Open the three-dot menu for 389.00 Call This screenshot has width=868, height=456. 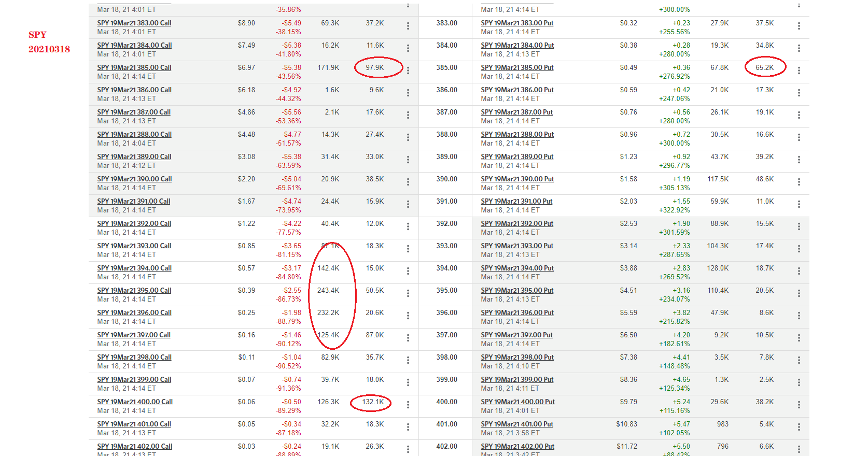408,160
